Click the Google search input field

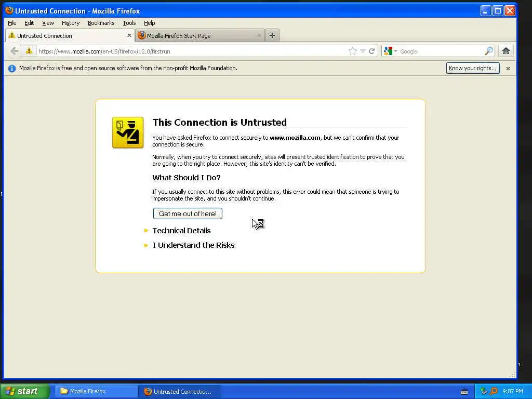click(441, 51)
